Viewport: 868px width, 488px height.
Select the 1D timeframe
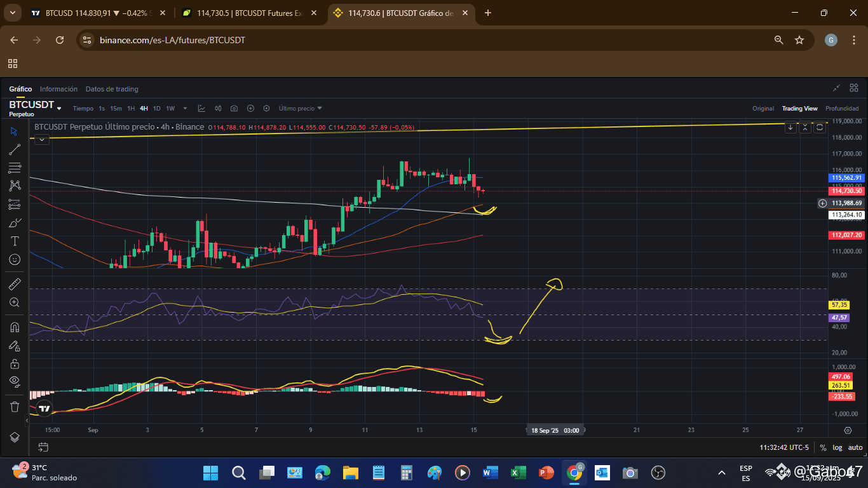[x=156, y=109]
